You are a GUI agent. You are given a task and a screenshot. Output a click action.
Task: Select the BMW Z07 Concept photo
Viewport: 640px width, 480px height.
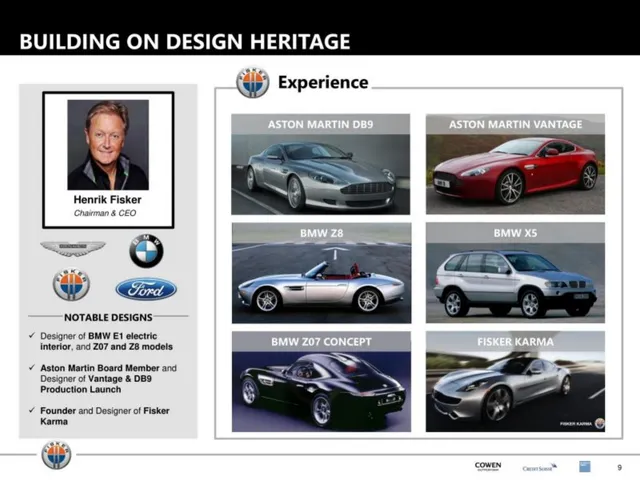pos(321,382)
